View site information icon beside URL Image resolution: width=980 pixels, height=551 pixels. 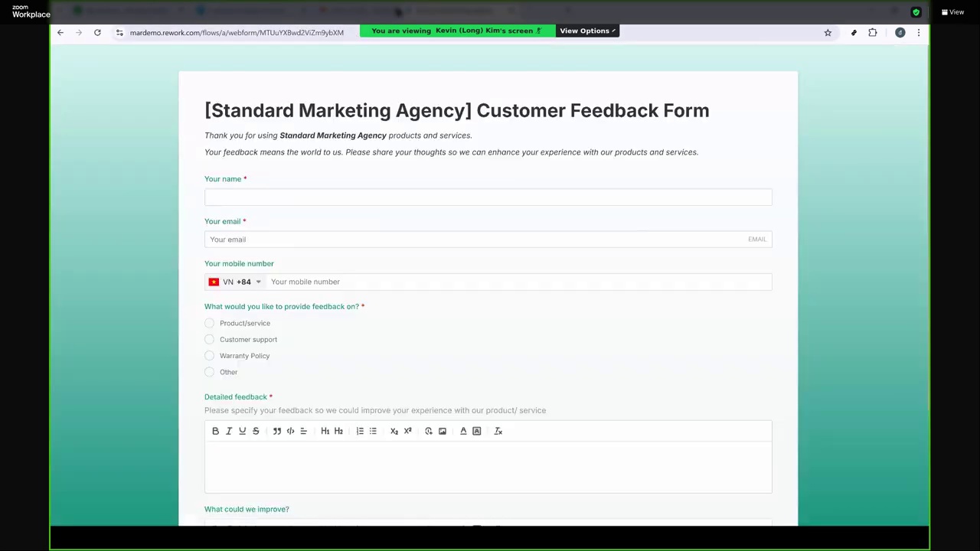(x=119, y=32)
